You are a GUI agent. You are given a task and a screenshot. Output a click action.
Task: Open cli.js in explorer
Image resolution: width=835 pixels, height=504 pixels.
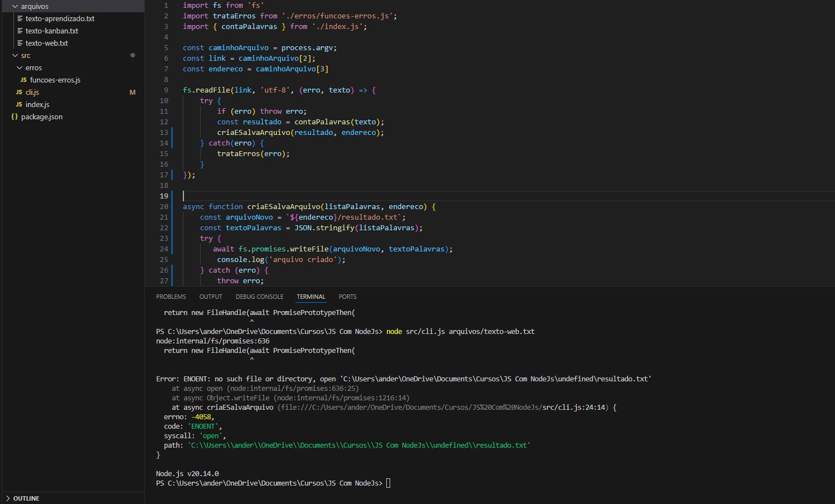coord(32,92)
